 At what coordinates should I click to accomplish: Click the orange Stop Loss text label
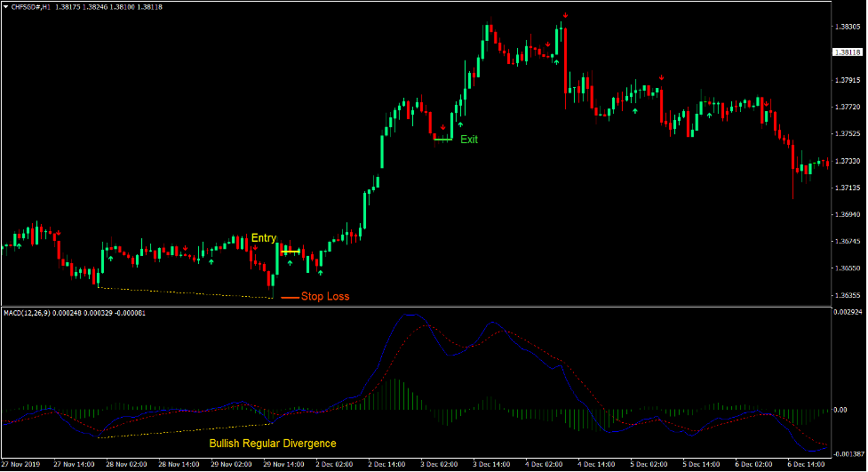point(325,297)
